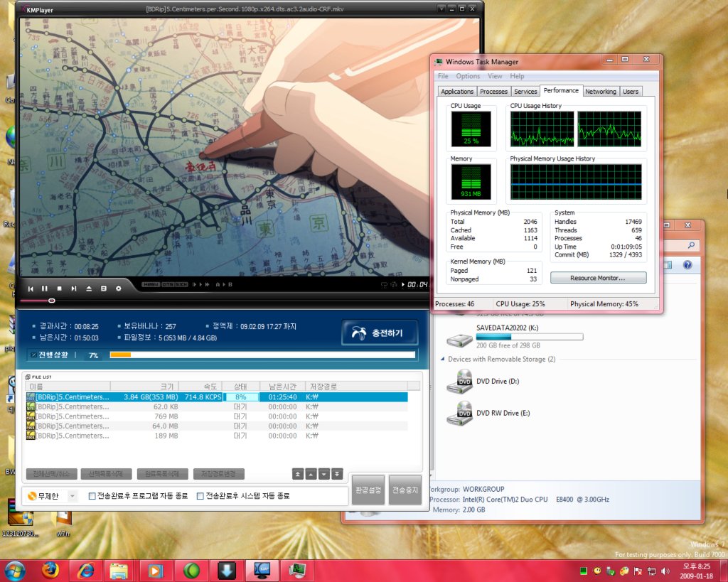Click the 충전하기 recharge button
The width and height of the screenshot is (728, 582).
pyautogui.click(x=380, y=333)
